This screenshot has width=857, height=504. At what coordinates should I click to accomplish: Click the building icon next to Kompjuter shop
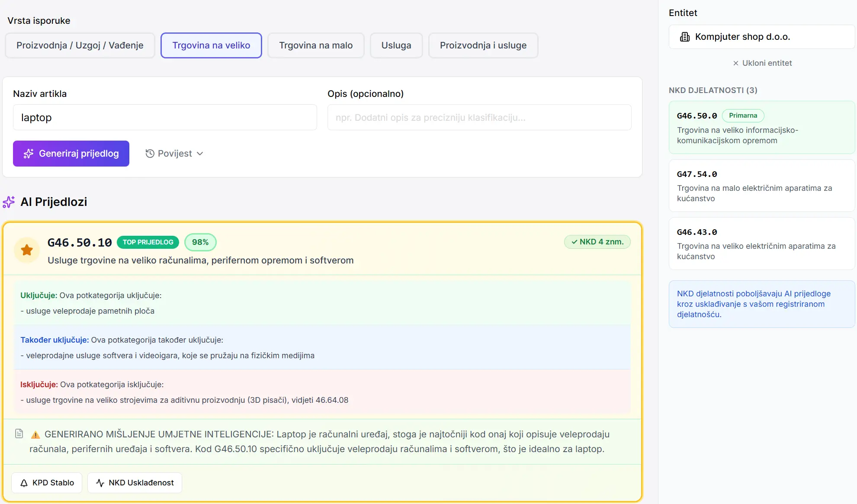tap(685, 37)
